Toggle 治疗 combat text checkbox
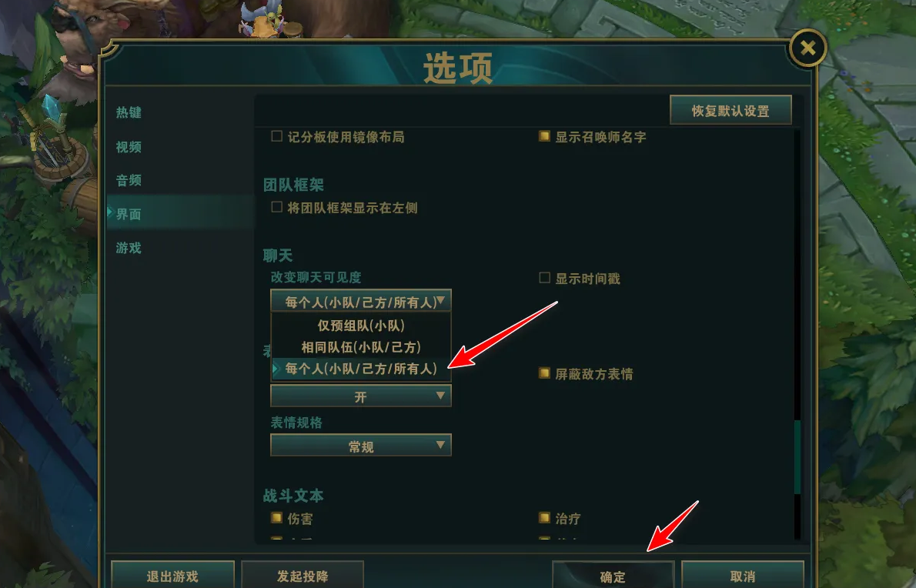Image resolution: width=916 pixels, height=588 pixels. pyautogui.click(x=544, y=518)
